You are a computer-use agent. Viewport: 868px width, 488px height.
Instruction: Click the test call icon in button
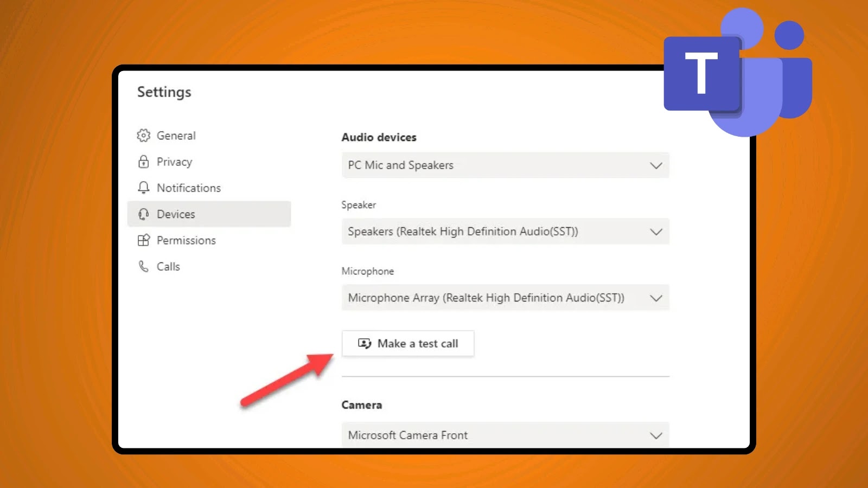(365, 344)
